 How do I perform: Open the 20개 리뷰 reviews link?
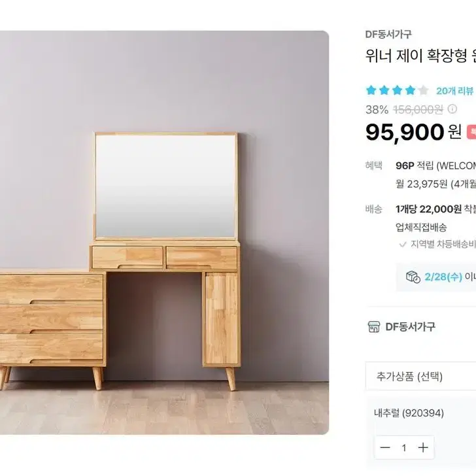click(454, 91)
